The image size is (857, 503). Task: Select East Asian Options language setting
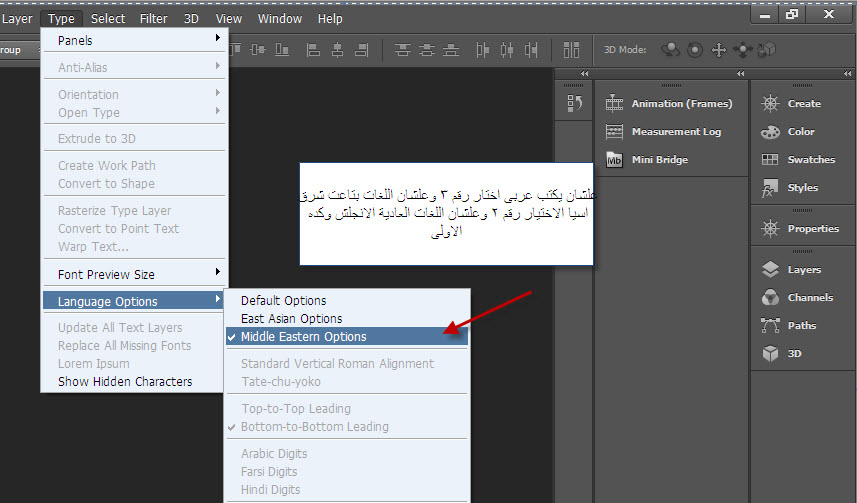tap(290, 319)
